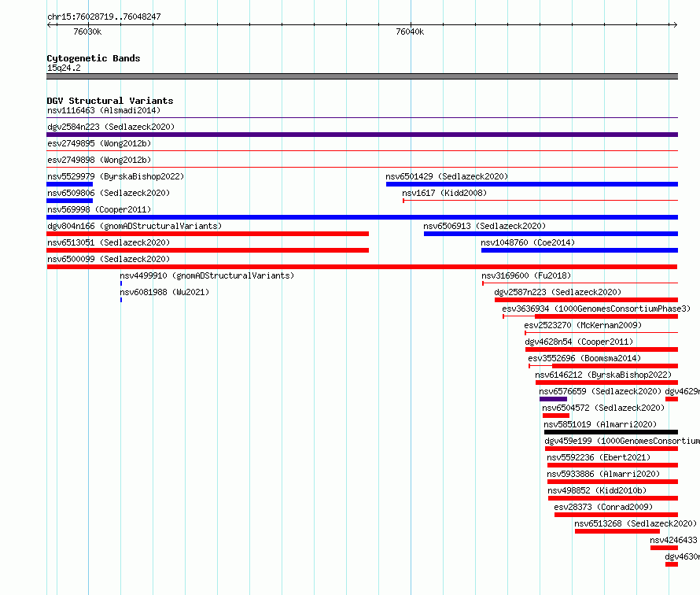Click nsv6506913 (Sedlazeck2020) label
700x595 pixels.
(x=484, y=226)
